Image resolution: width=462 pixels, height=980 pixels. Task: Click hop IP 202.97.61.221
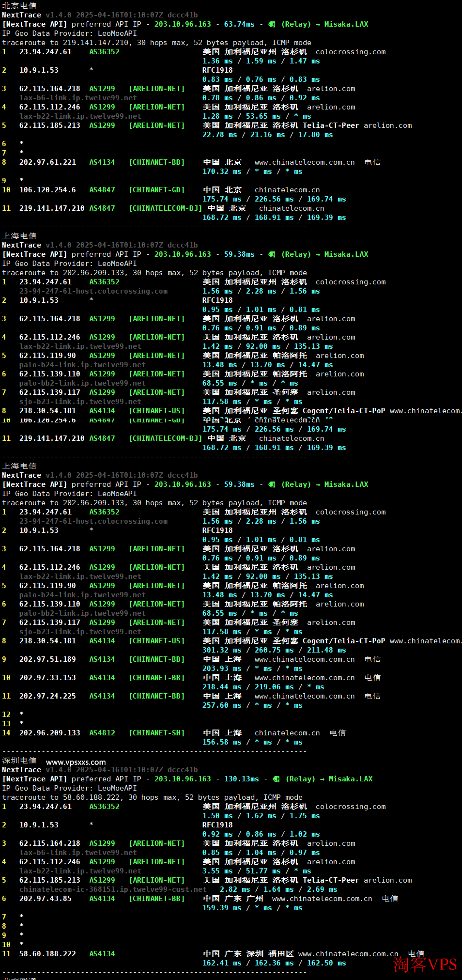pyautogui.click(x=47, y=162)
